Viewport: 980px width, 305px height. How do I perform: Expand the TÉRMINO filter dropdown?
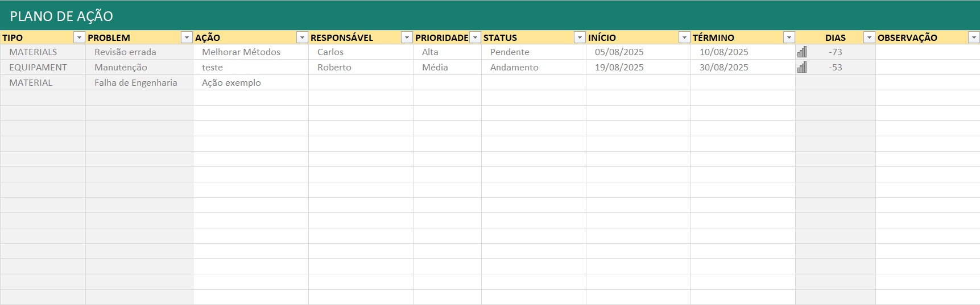pyautogui.click(x=789, y=37)
